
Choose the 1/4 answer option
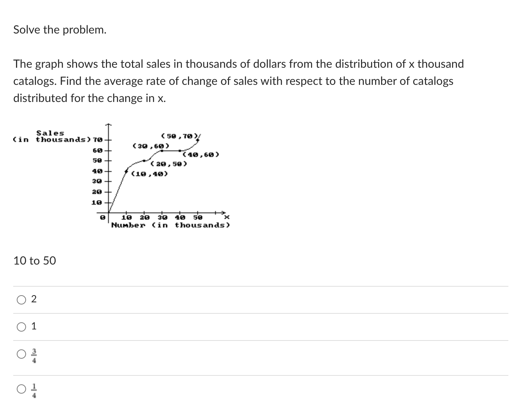click(x=21, y=389)
